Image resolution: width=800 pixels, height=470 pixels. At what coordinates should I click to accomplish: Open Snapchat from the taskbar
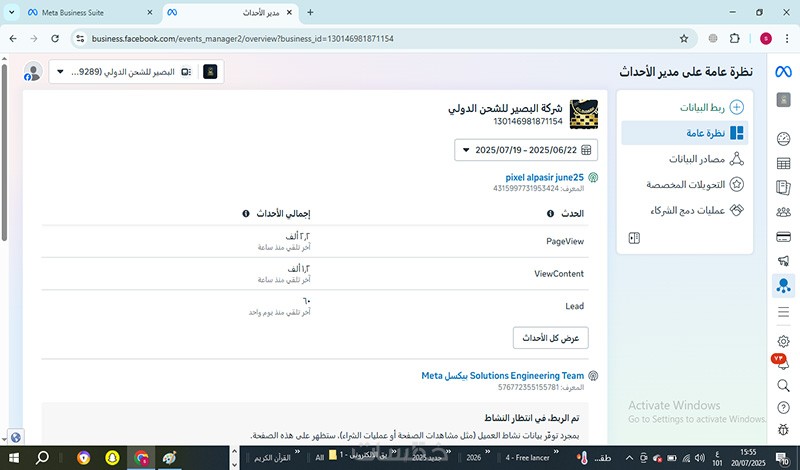pos(112,457)
